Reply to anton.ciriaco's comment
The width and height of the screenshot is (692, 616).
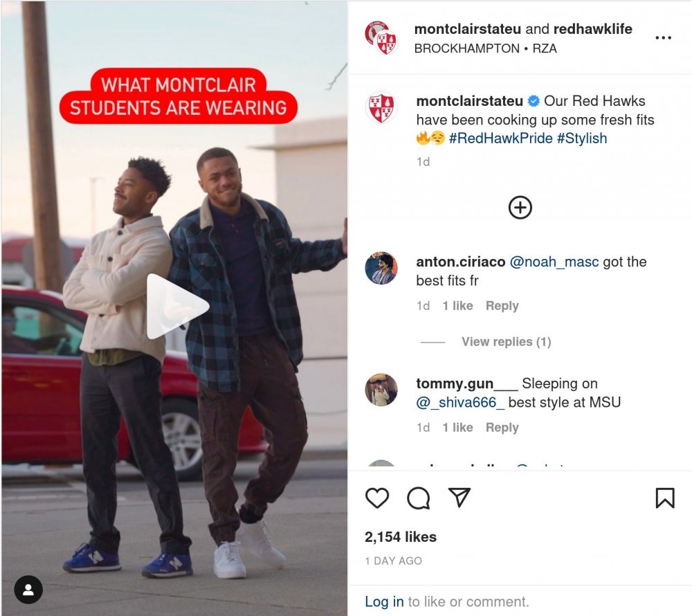pyautogui.click(x=502, y=305)
